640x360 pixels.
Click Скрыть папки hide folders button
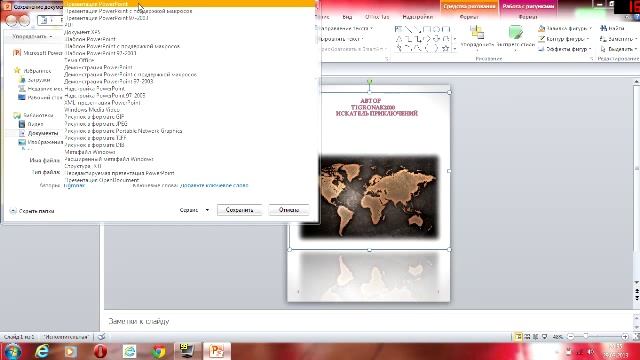[33, 211]
